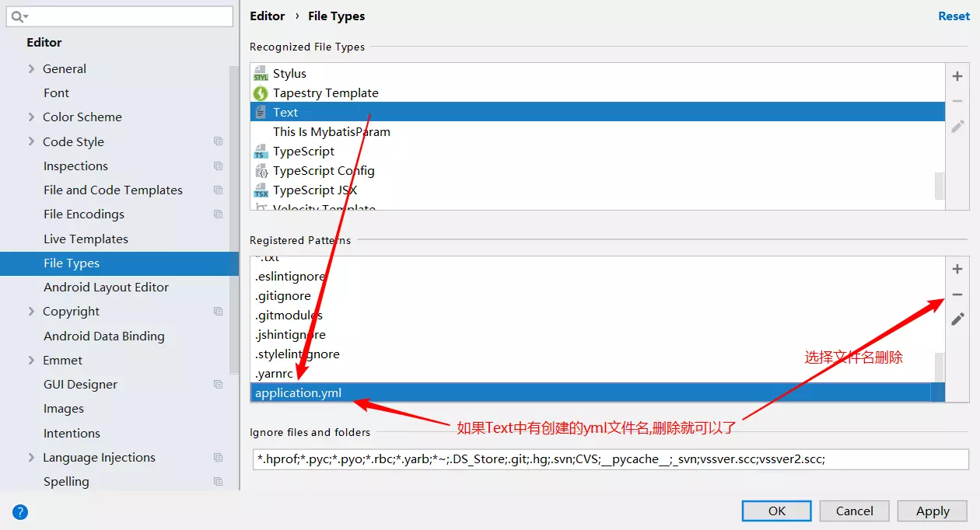Expand the Copyright node
The image size is (980, 530).
[x=31, y=311]
